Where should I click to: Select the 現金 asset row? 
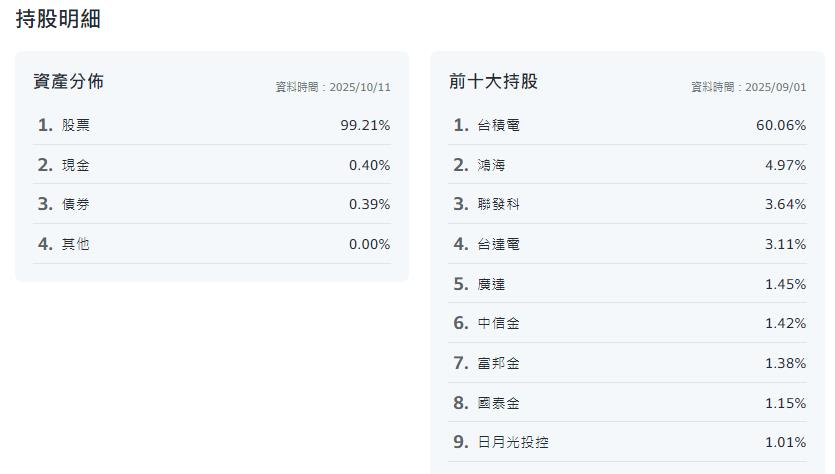(76, 165)
